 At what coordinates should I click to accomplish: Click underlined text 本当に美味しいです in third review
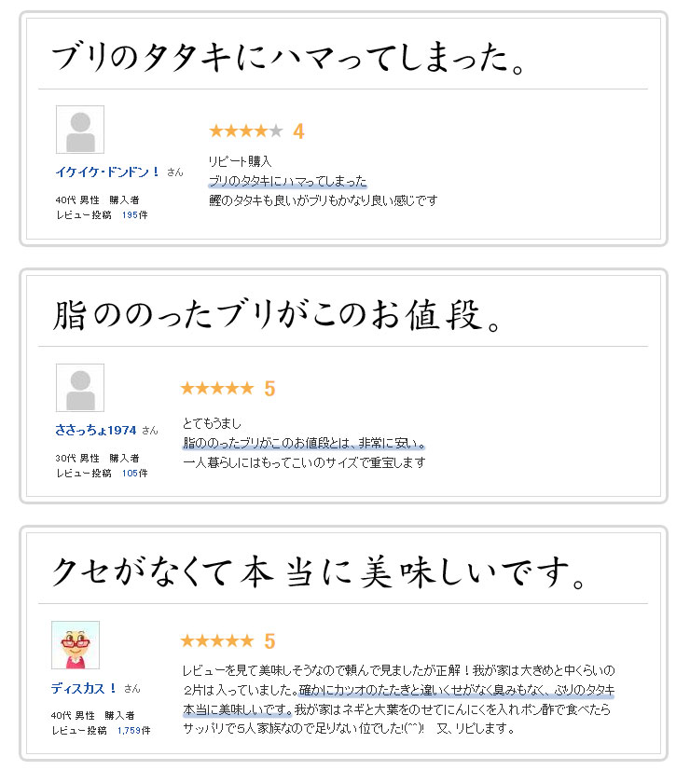click(237, 709)
